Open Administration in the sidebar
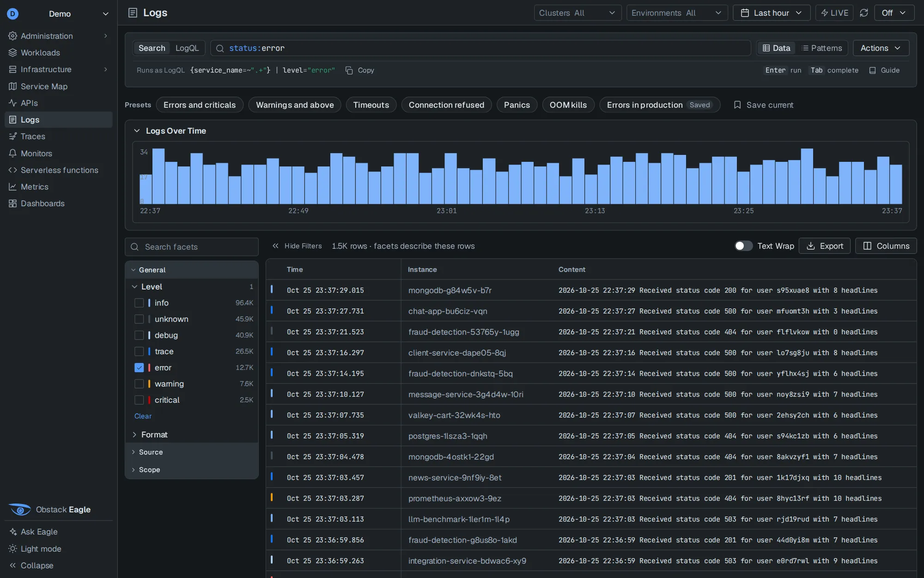 tap(58, 36)
